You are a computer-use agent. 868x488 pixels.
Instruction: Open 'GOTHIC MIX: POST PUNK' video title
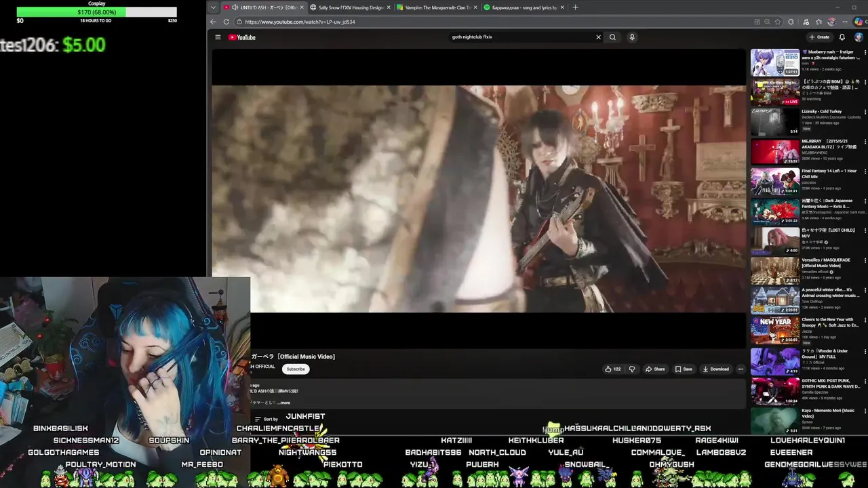(831, 383)
